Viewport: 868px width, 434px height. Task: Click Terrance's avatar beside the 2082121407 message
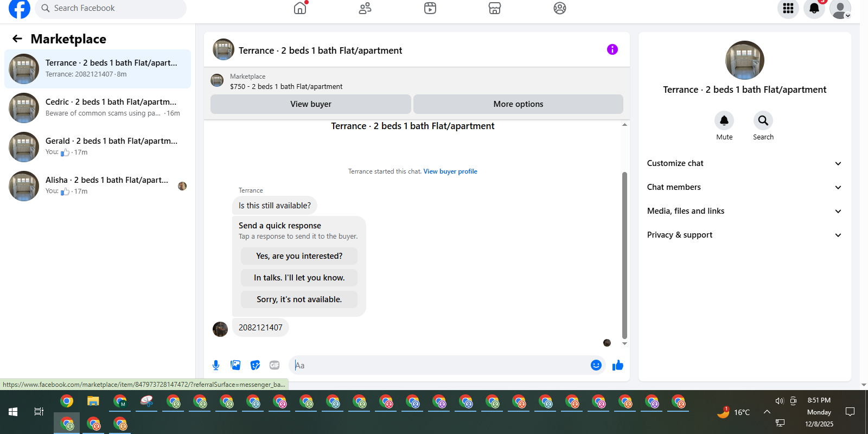(x=220, y=329)
